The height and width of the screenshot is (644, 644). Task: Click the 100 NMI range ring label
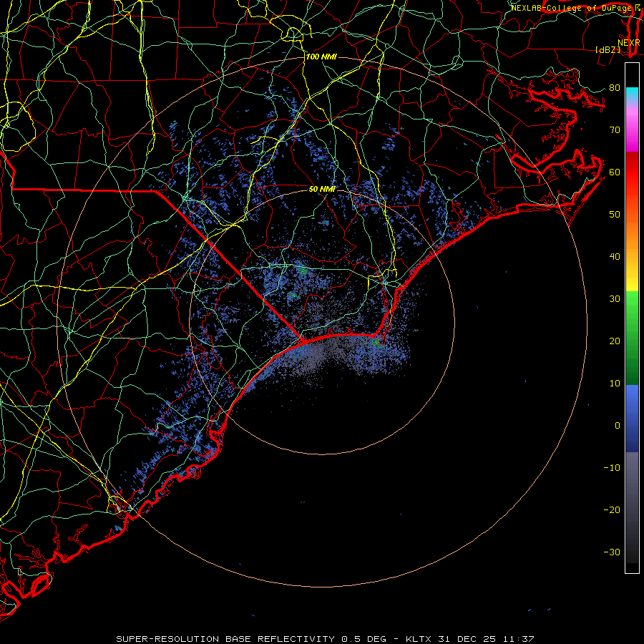click(x=321, y=57)
